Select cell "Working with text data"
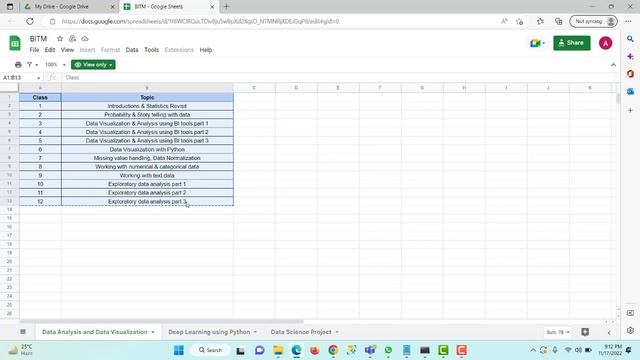 [x=147, y=176]
